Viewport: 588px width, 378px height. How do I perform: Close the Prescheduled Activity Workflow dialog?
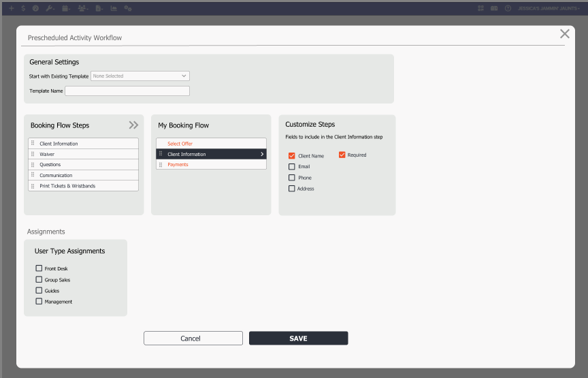564,34
